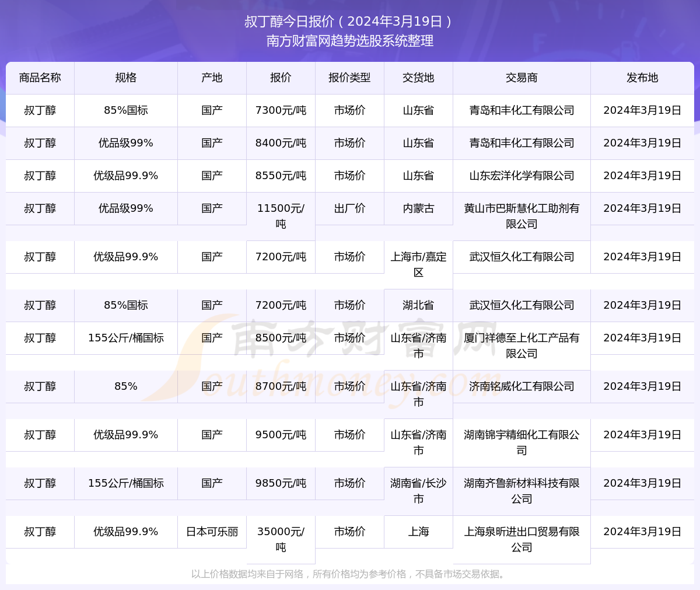700x590 pixels.
Task: Click spec 优品级99% in 内蒙古 row
Action: click(126, 208)
